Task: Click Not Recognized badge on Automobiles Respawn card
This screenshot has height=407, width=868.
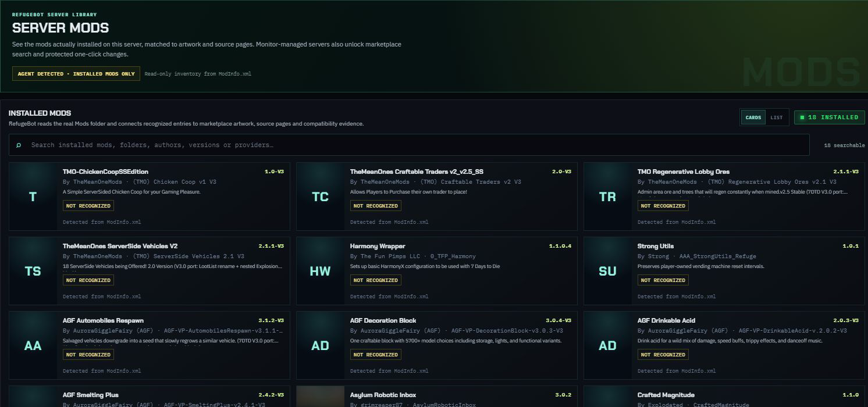Action: tap(88, 355)
